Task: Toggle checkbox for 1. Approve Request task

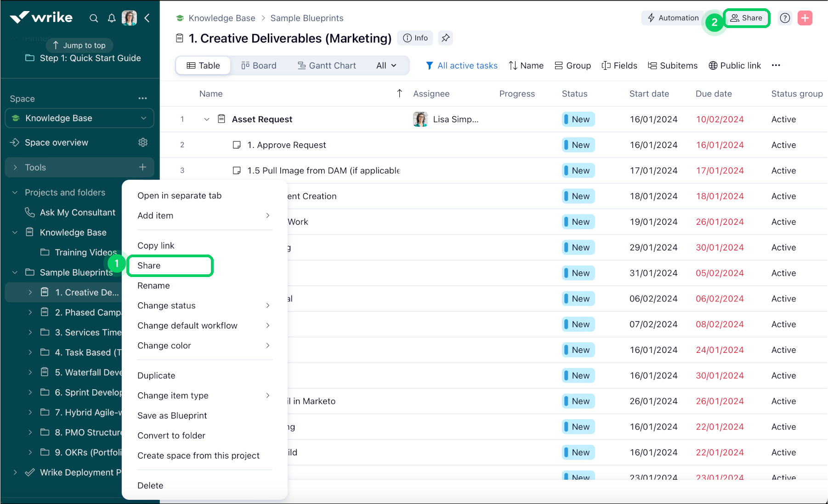Action: [x=237, y=145]
